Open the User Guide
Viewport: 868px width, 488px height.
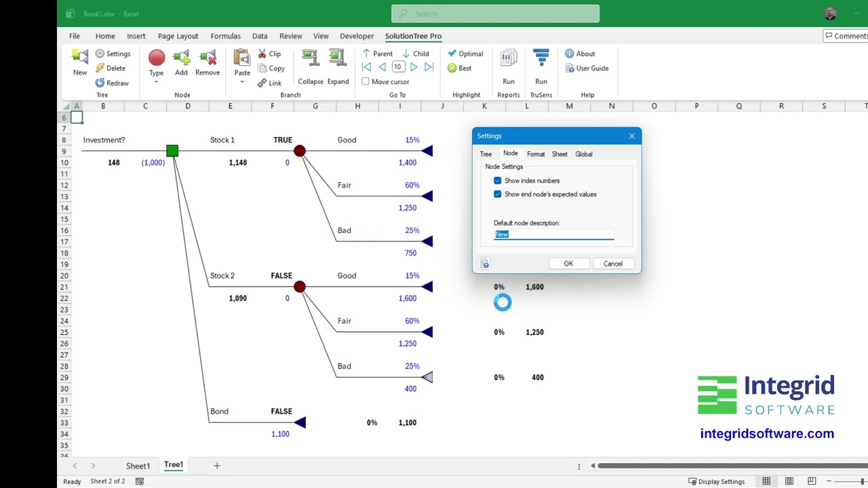pyautogui.click(x=587, y=68)
